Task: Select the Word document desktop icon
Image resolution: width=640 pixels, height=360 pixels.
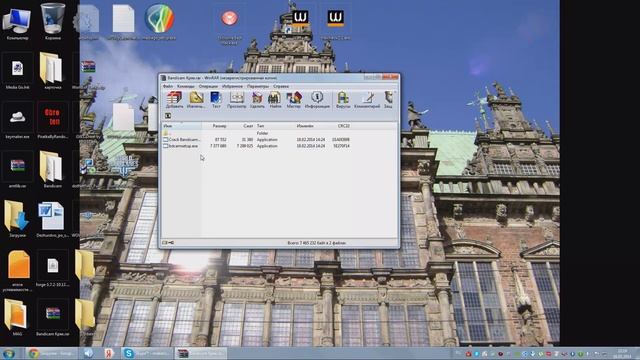Action: point(52,220)
